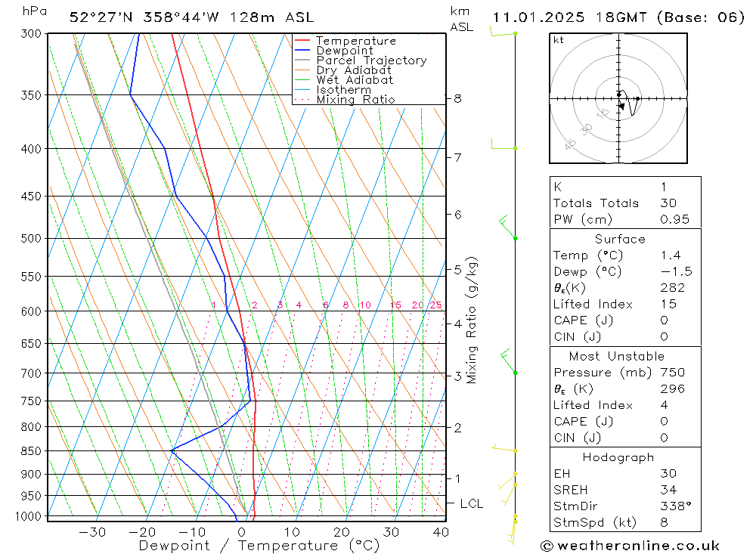Click the mixing ratio 10 label
Viewport: 756px width, 554px height.
(x=365, y=305)
